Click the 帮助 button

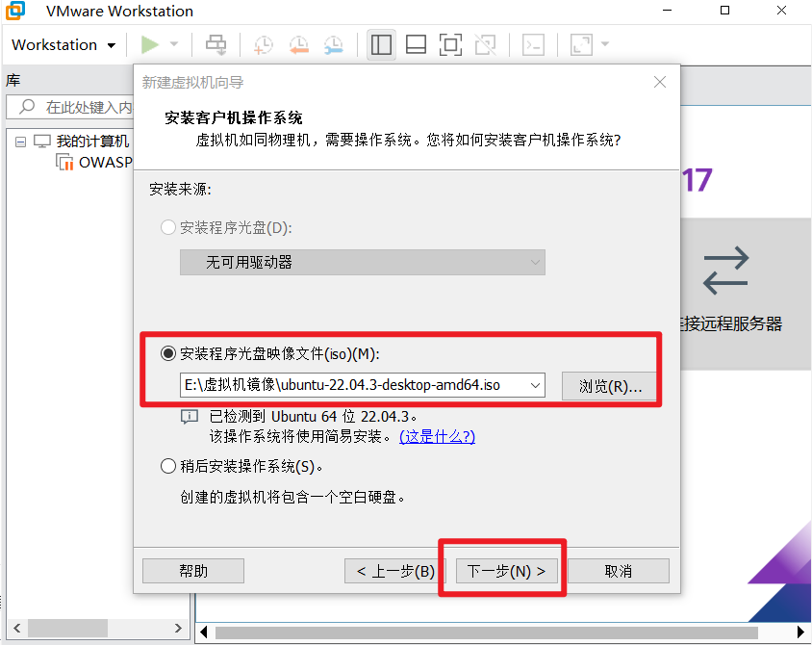(193, 571)
